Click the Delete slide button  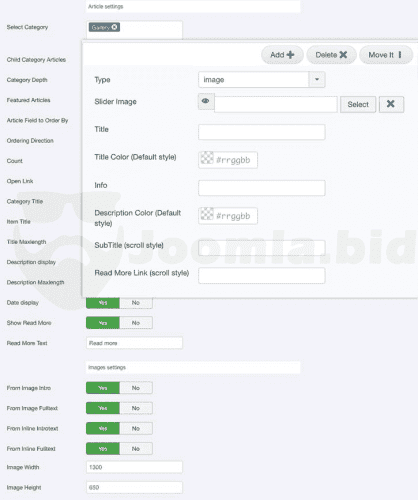pyautogui.click(x=331, y=55)
